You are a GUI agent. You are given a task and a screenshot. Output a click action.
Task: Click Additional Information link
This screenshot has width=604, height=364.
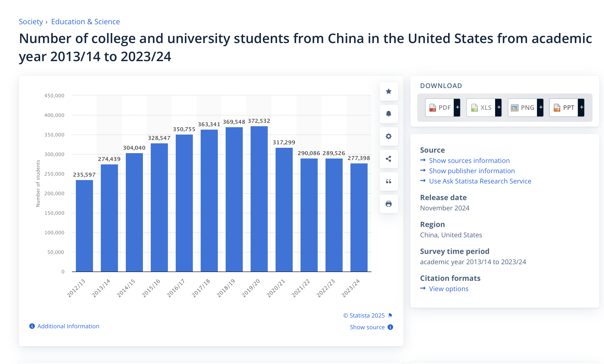pyautogui.click(x=68, y=326)
